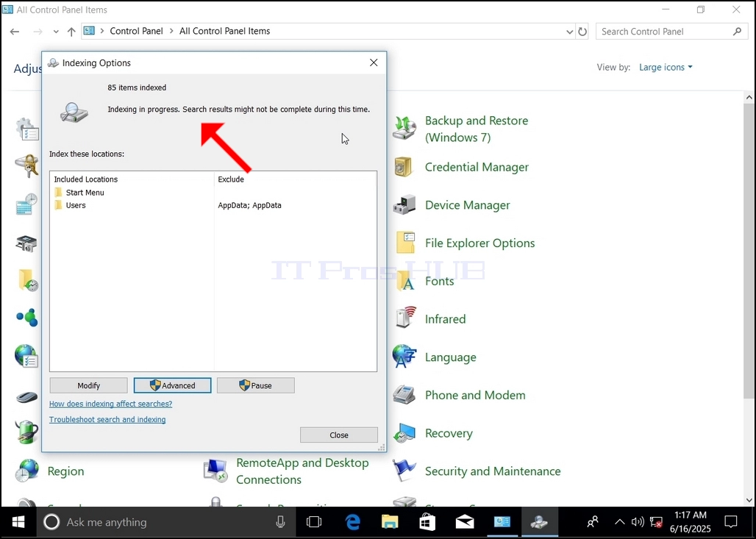This screenshot has height=539, width=756.
Task: Open 'How does indexing affect searches?' link
Action: (x=110, y=404)
